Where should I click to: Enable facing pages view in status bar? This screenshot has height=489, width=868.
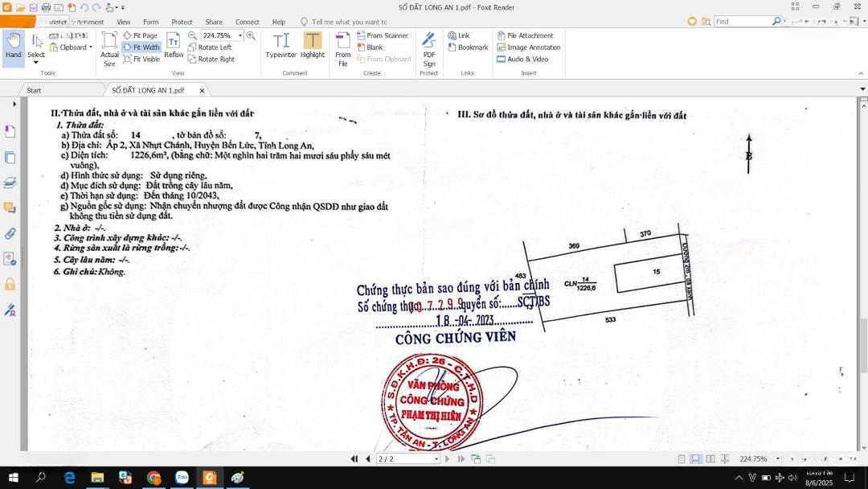click(712, 458)
